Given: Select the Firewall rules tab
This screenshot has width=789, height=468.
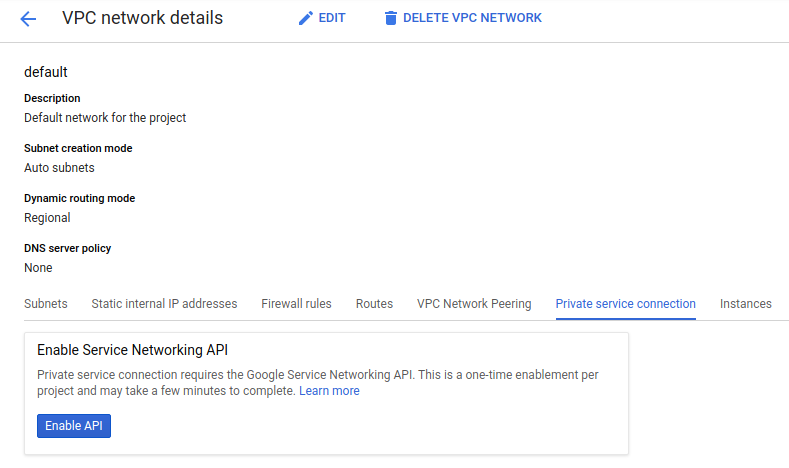Looking at the screenshot, I should 296,304.
